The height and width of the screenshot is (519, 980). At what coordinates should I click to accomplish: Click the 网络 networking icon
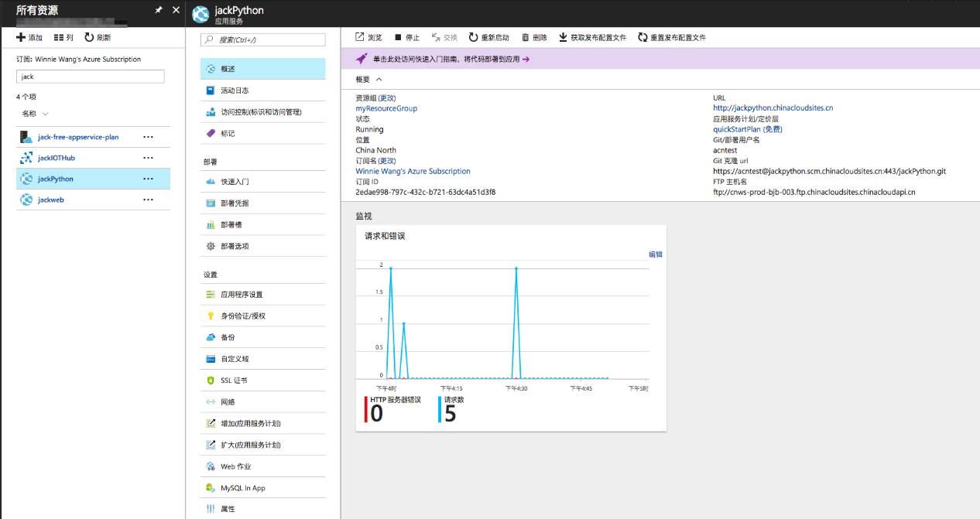pos(211,402)
